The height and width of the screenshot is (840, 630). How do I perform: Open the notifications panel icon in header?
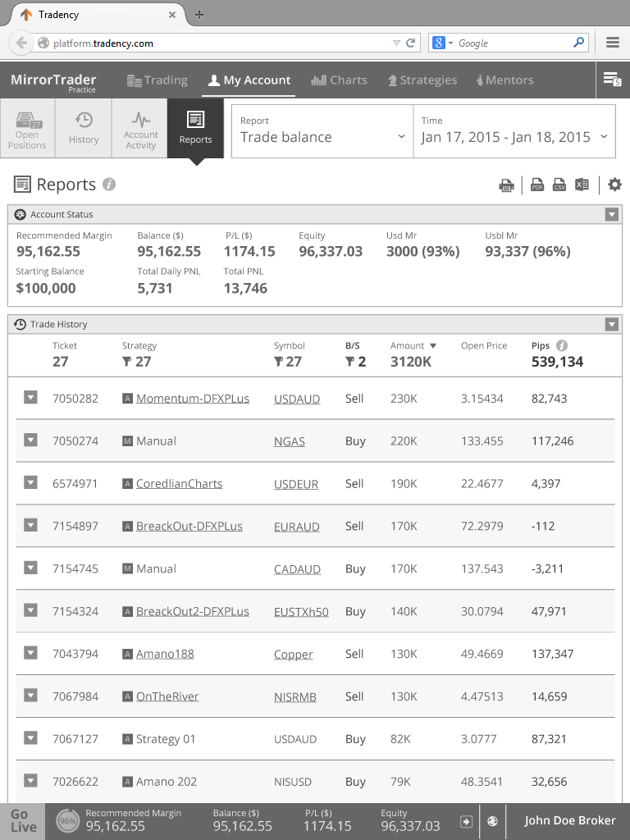pyautogui.click(x=611, y=80)
